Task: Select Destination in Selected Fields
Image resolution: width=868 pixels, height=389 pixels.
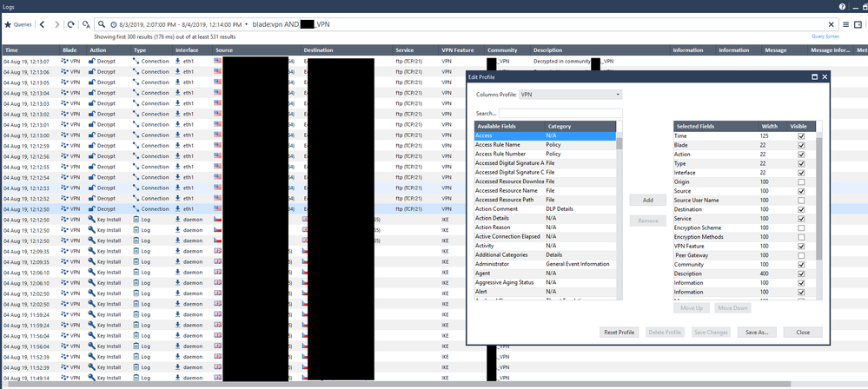Action: (x=745, y=209)
